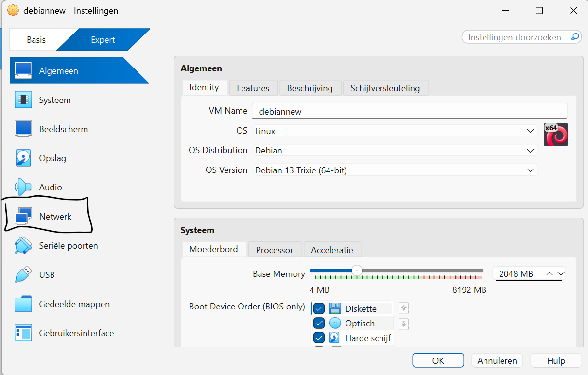Click the search magnifier icon
This screenshot has width=588, height=375.
pos(575,37)
